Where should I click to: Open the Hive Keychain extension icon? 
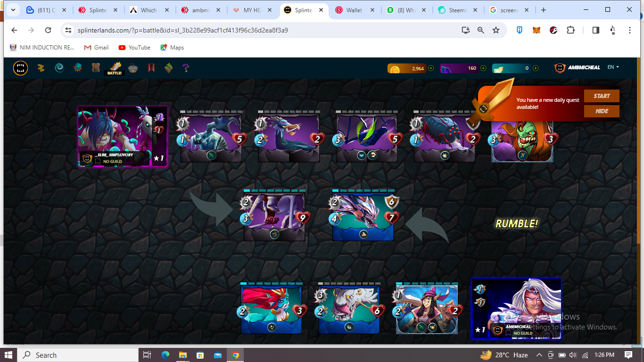point(553,30)
